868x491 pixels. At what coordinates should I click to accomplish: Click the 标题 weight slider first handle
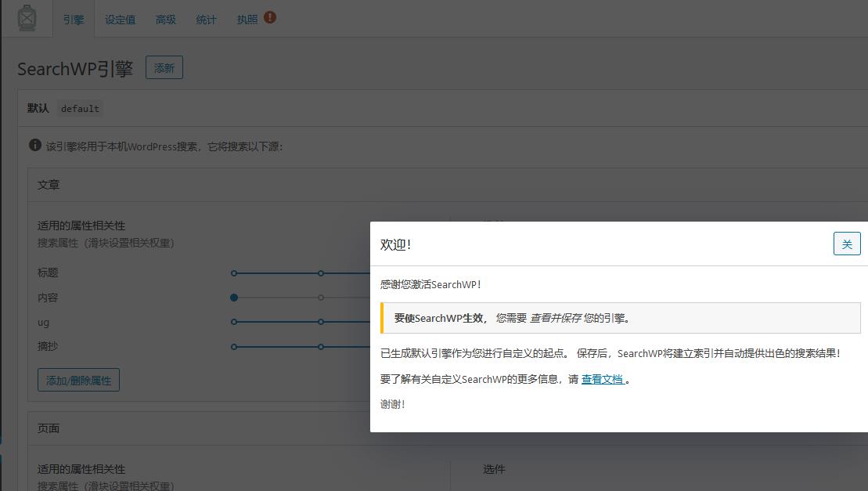234,273
